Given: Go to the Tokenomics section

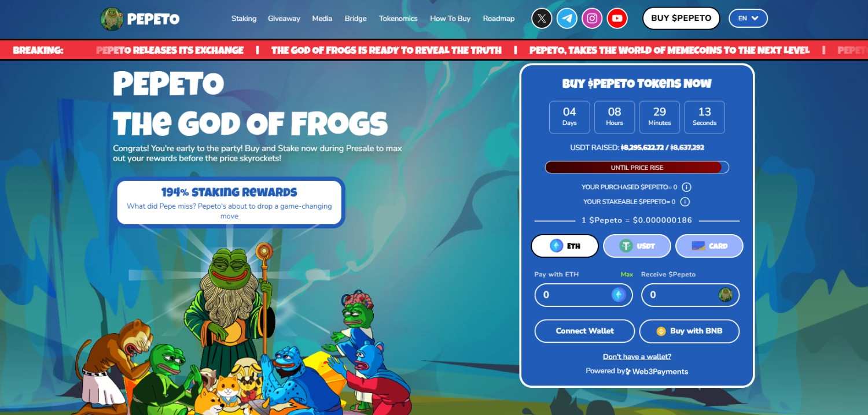Looking at the screenshot, I should pos(398,18).
